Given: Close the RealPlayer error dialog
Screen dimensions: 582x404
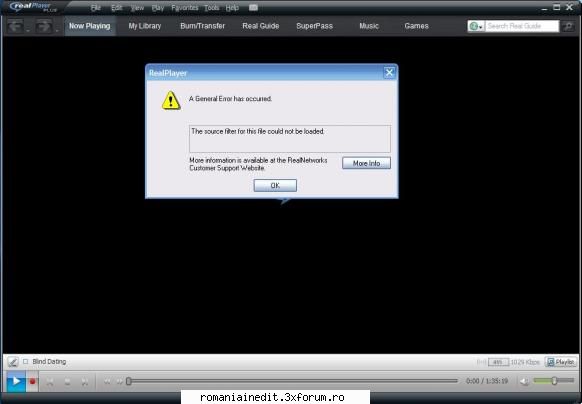Looking at the screenshot, I should coord(389,72).
